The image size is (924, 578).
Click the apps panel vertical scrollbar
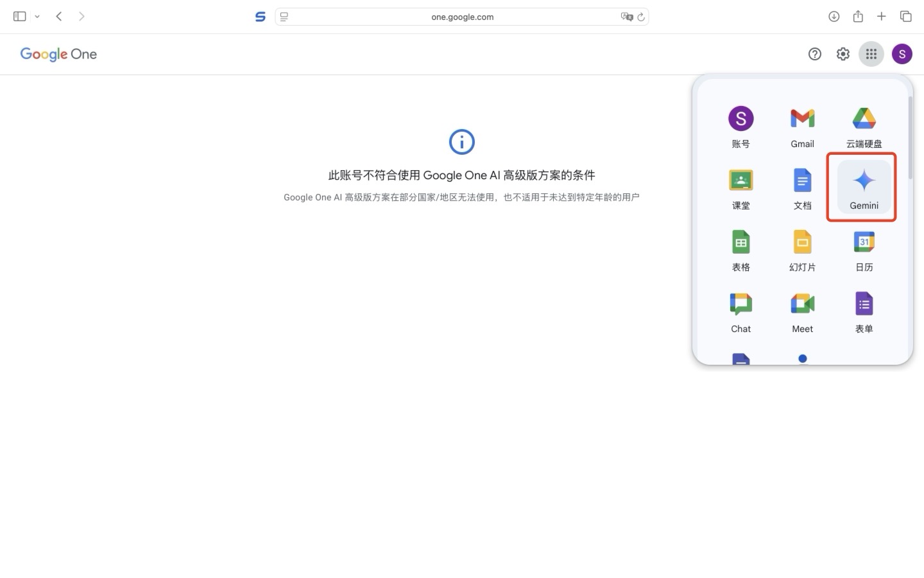(910, 138)
